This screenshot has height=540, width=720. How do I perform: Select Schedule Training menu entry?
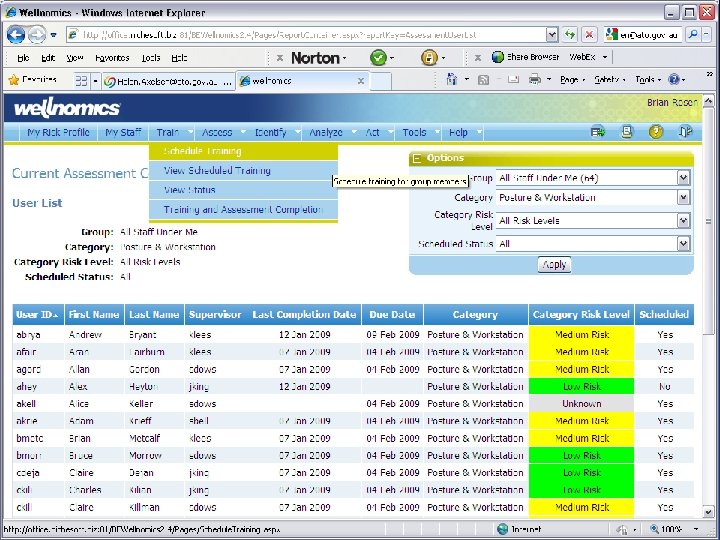(243, 152)
